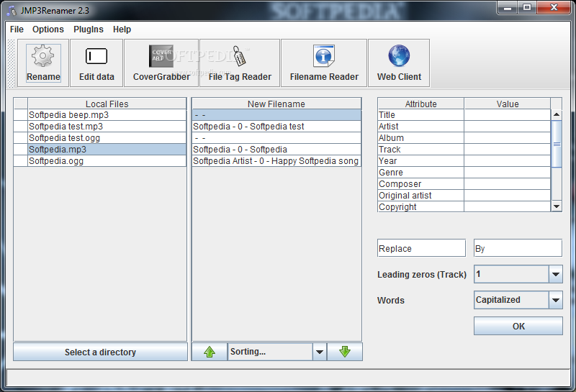Expand the Leading zeros (Track) combo box
This screenshot has height=392, width=576.
(555, 274)
